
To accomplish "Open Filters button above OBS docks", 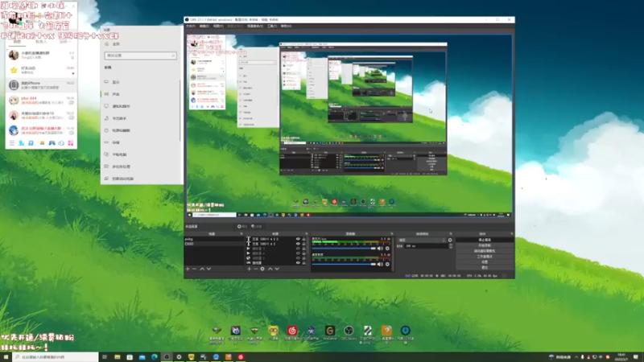I will pos(257,227).
